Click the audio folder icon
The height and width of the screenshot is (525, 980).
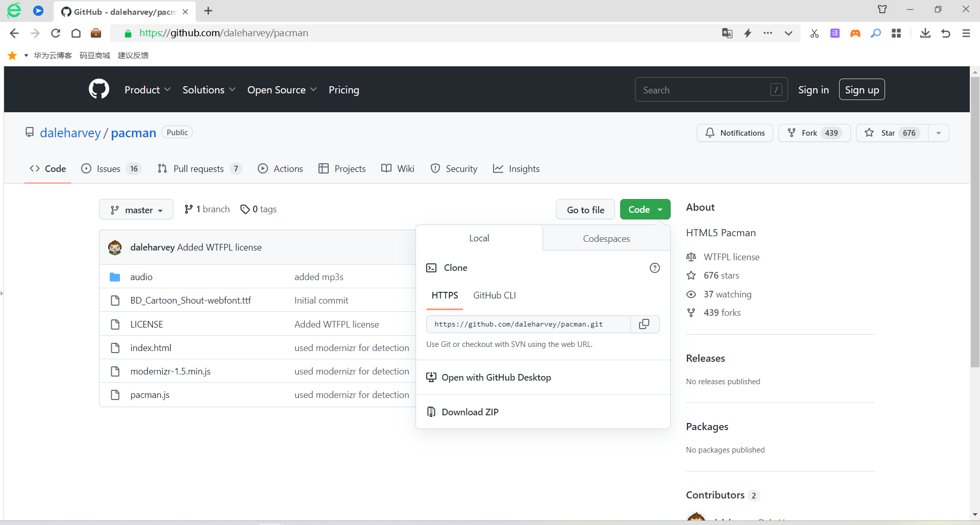click(x=115, y=277)
